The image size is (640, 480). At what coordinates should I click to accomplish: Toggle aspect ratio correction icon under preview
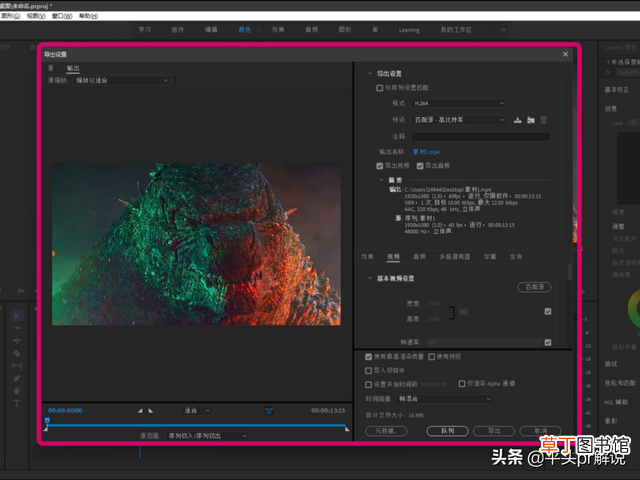click(x=269, y=411)
